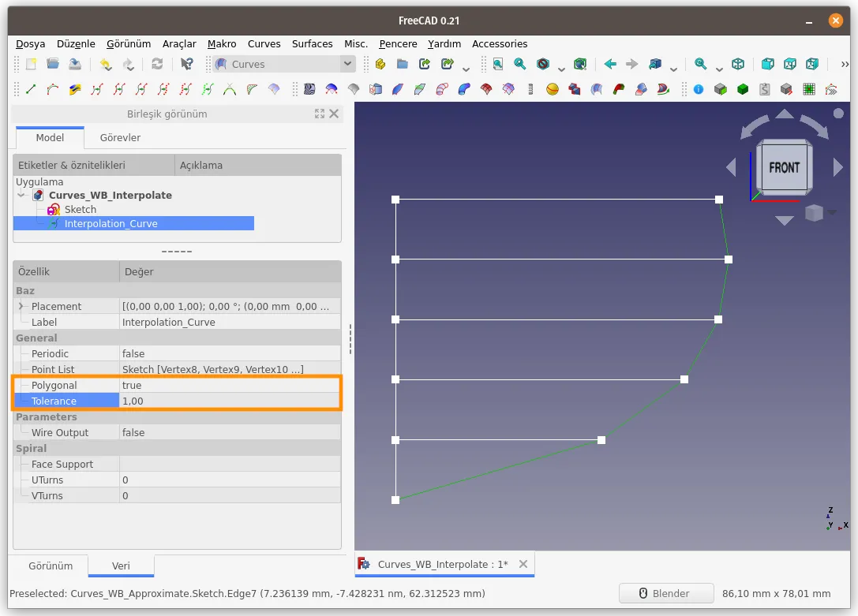The width and height of the screenshot is (858, 616).
Task: Open the Surfaces menu
Action: point(312,43)
